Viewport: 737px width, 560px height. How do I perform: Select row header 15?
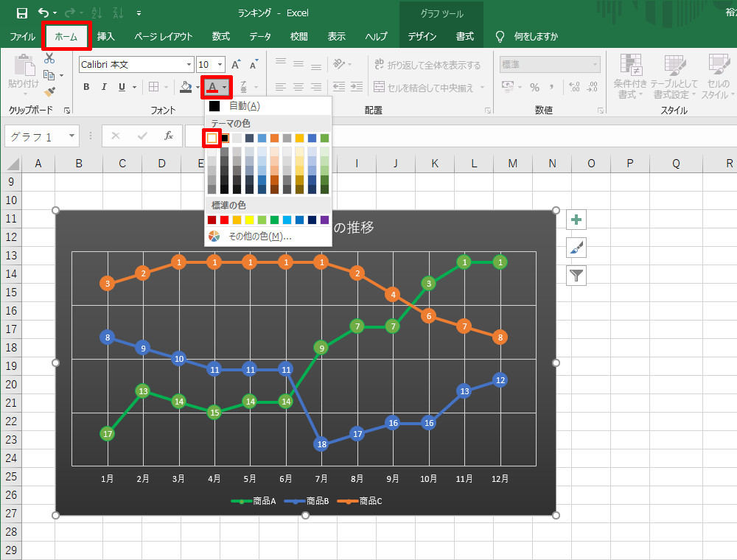[11, 293]
